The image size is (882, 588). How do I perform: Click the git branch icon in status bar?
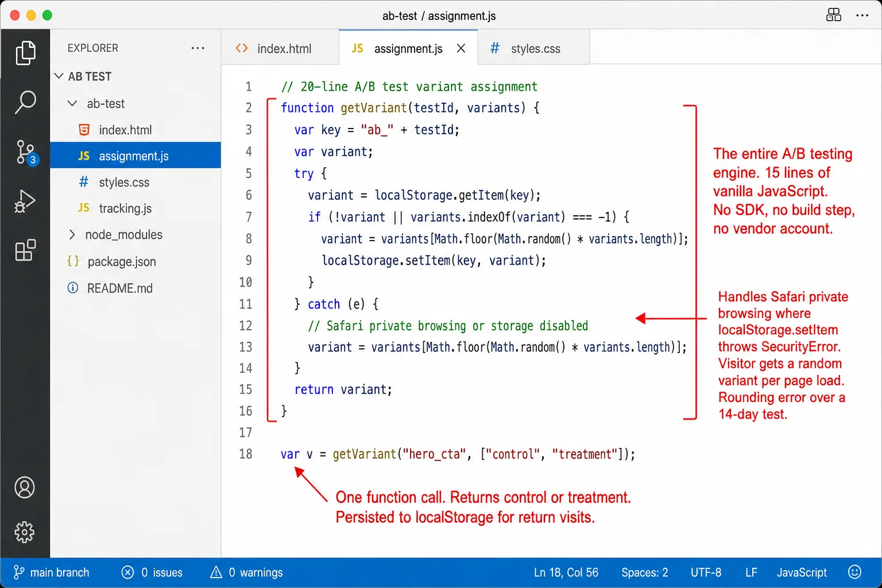(x=18, y=572)
